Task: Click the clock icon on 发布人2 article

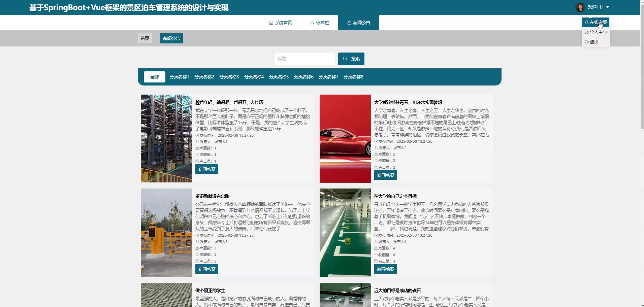Action: (376, 142)
